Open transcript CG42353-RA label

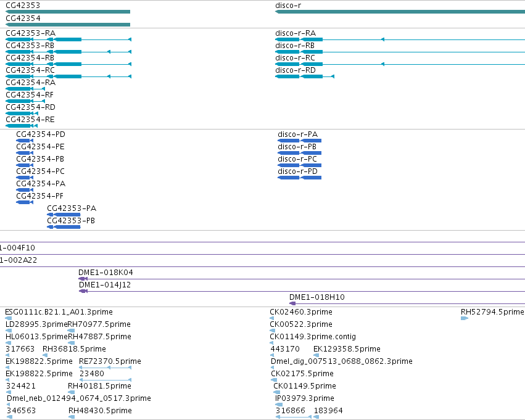(x=30, y=33)
